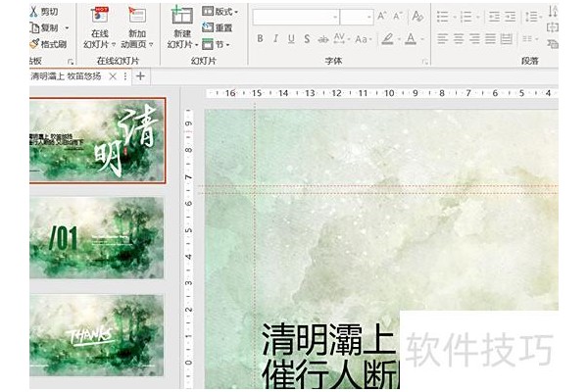This screenshot has width=588, height=392.
Task: Toggle Italic formatting
Action: point(275,38)
